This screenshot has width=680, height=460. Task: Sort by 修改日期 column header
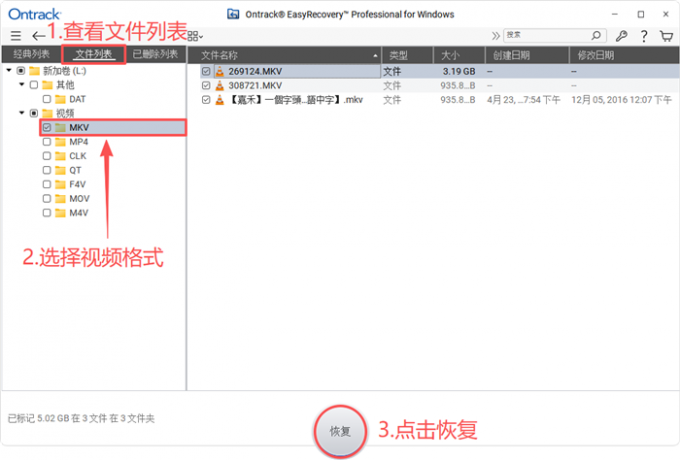(624, 55)
